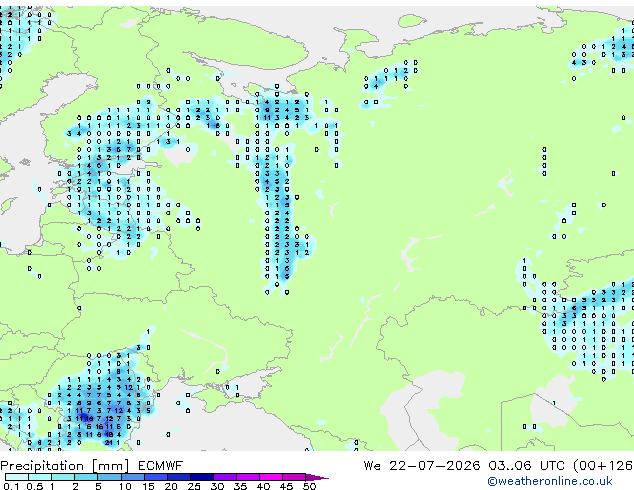Click the '(00+126' forecast offset text
634x490 pixels.
pyautogui.click(x=603, y=466)
